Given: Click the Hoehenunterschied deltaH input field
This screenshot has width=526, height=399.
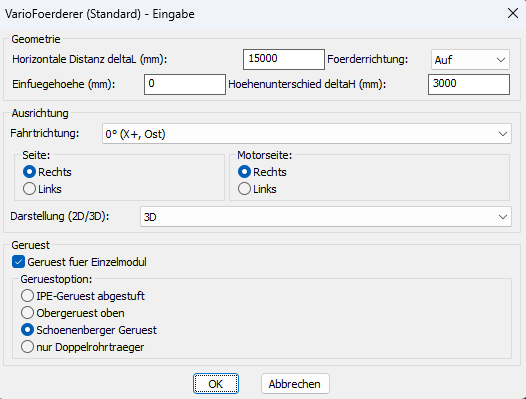Looking at the screenshot, I should tap(469, 84).
